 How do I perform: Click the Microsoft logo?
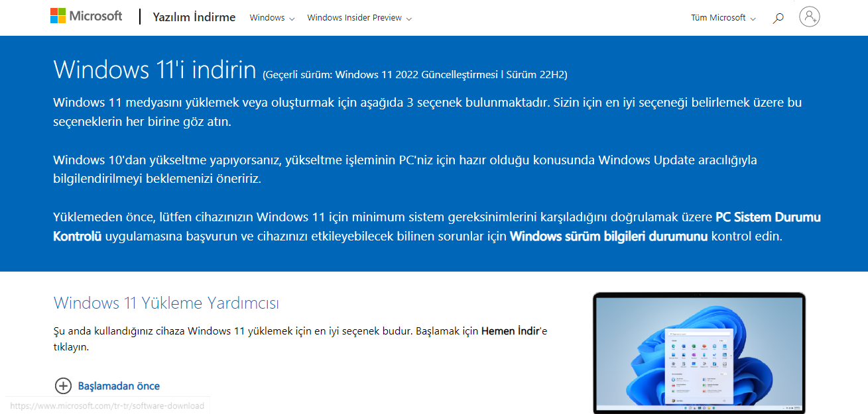(x=86, y=16)
